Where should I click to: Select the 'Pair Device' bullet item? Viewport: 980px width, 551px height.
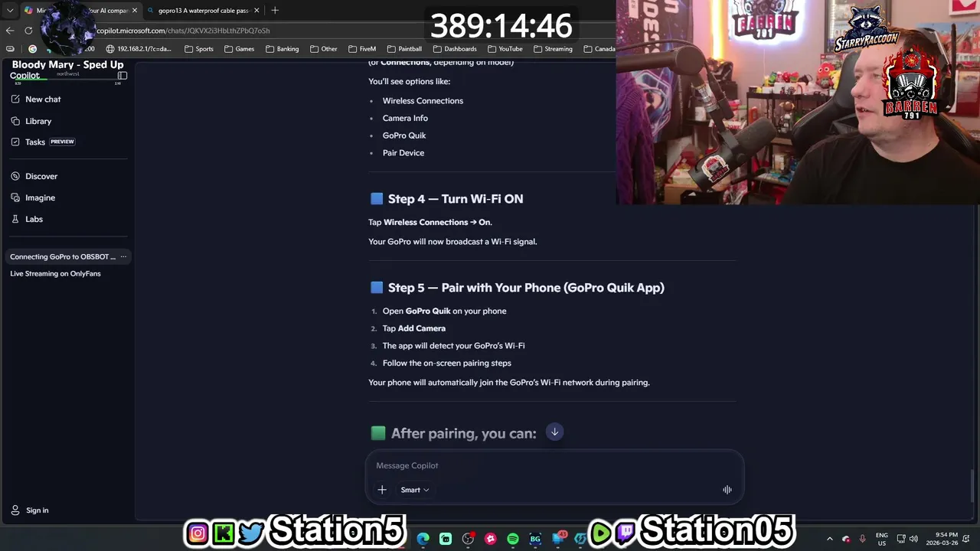(x=403, y=153)
